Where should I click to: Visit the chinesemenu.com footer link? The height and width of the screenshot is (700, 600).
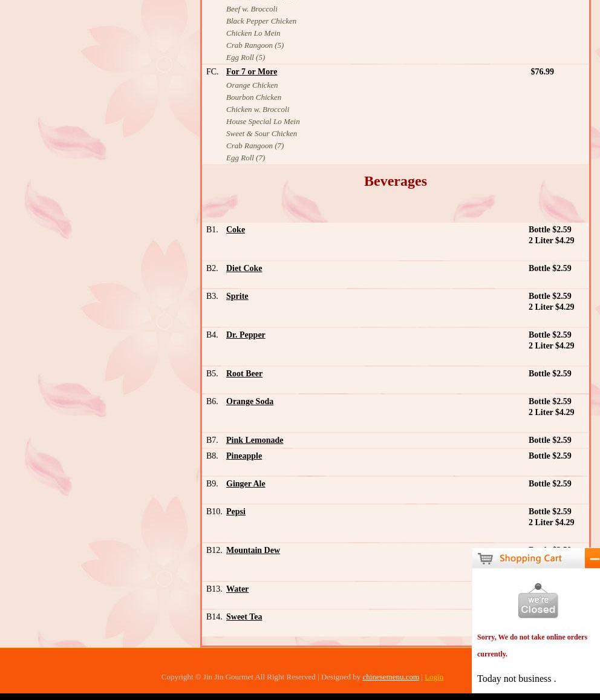click(391, 677)
